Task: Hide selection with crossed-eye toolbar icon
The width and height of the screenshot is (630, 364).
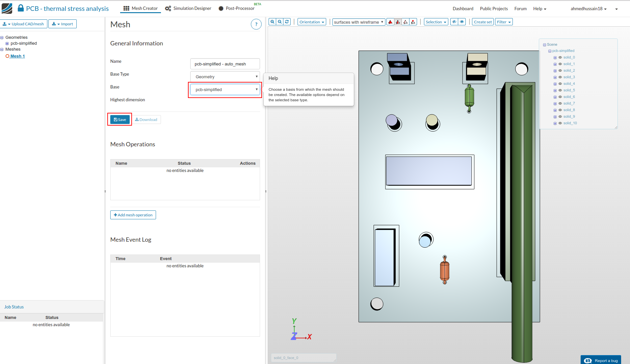Action: pos(454,22)
